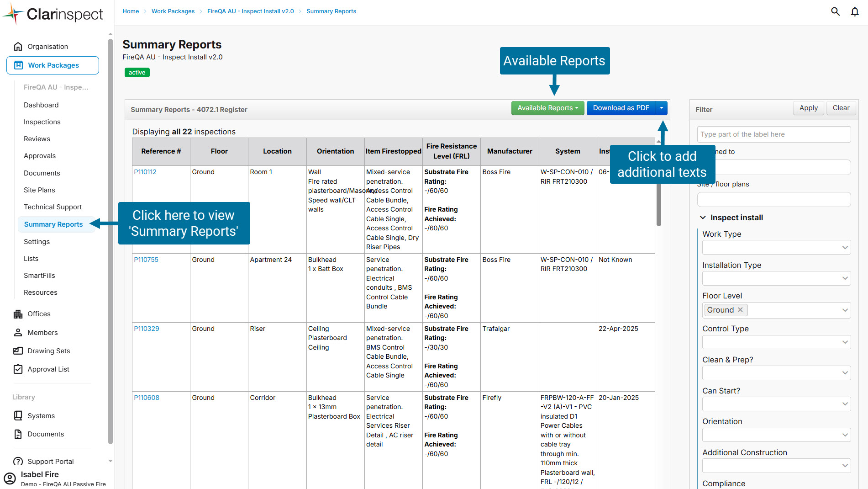
Task: Click the Clear filter button
Action: click(x=841, y=108)
